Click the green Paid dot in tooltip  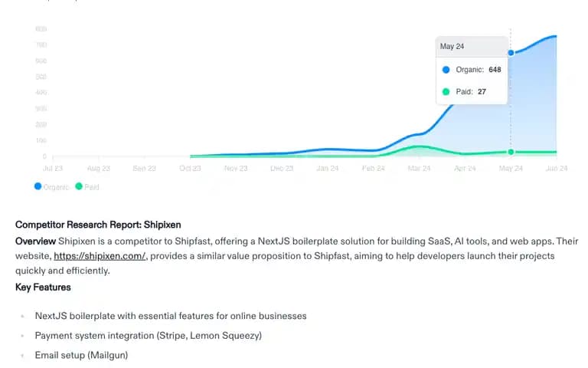[x=446, y=92]
